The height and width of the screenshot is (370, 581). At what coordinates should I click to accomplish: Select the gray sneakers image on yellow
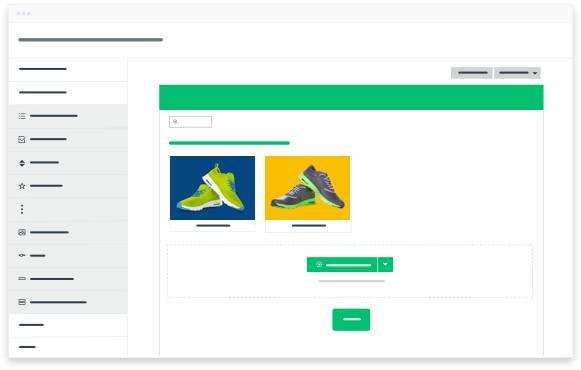308,188
